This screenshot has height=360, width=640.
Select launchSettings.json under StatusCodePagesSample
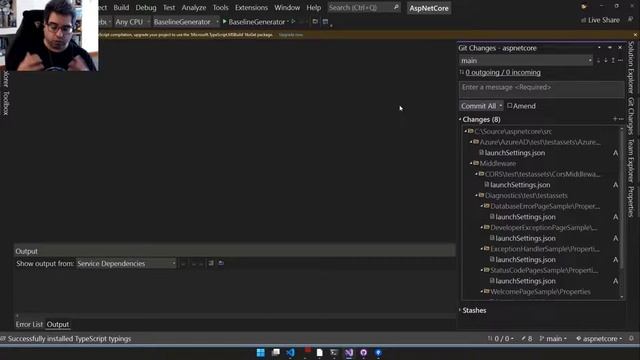[x=525, y=281]
